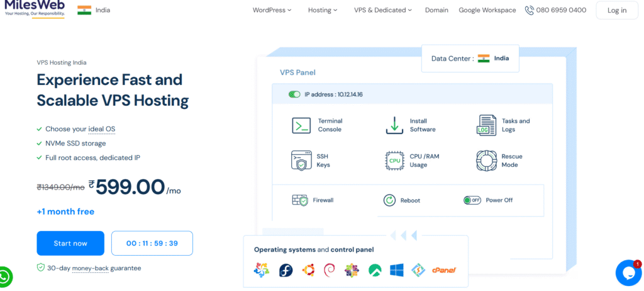
Task: Click the Terminal Console label
Action: coord(330,125)
